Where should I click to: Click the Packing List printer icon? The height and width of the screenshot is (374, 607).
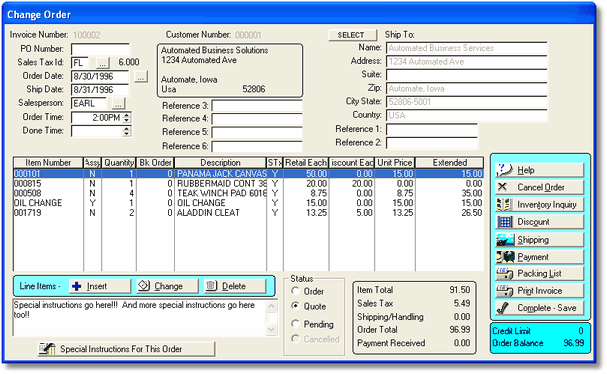click(505, 274)
